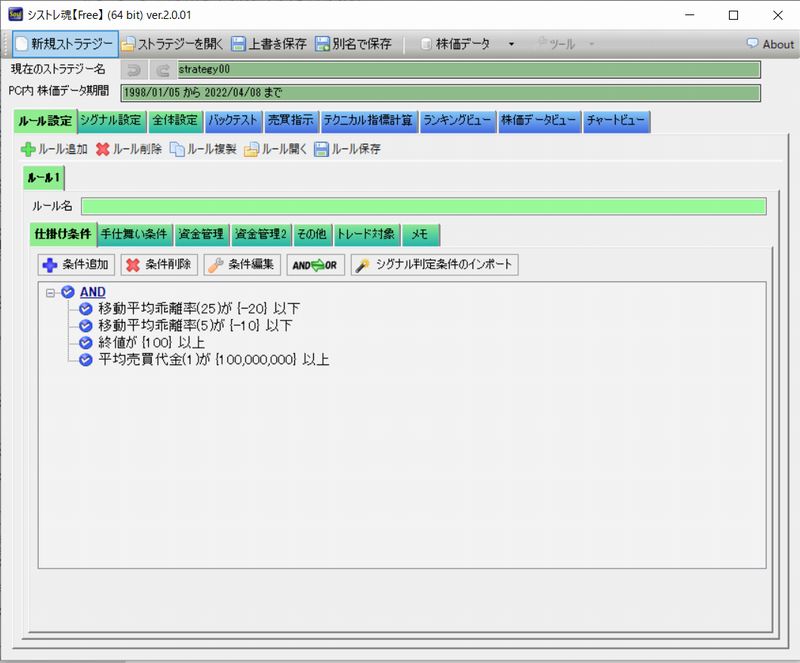Open the バックテスト tab
Viewport: 800px width, 663px height.
(233, 121)
